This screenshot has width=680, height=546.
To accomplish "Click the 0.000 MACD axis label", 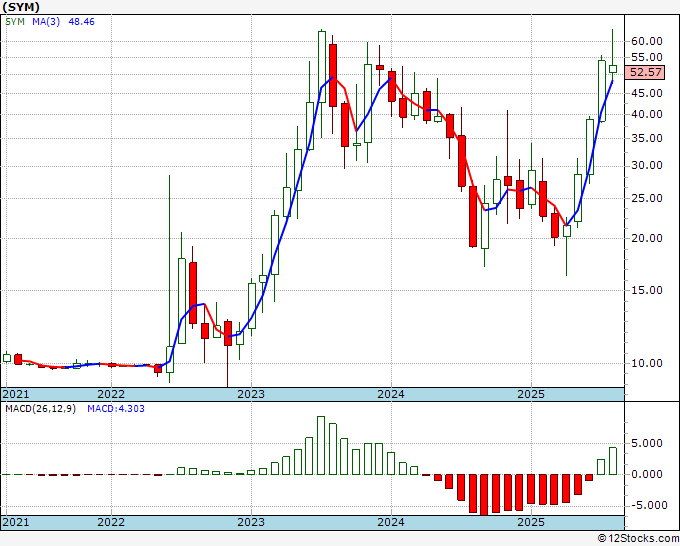I will (647, 474).
